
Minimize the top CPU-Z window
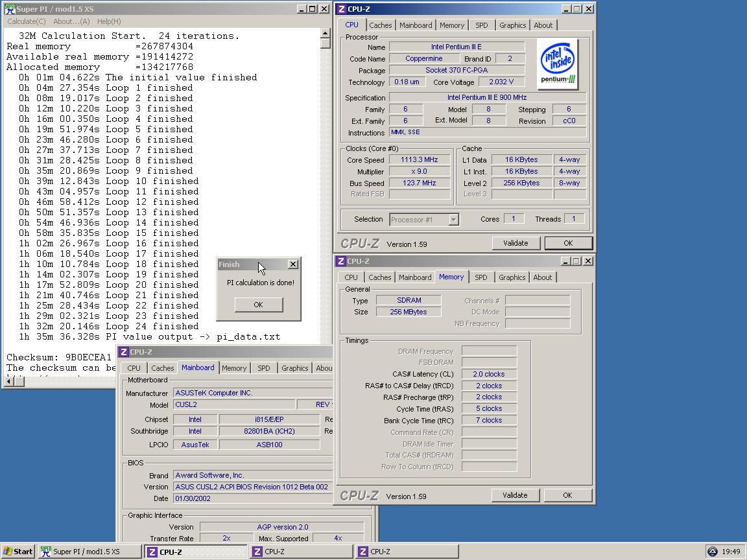tap(566, 8)
